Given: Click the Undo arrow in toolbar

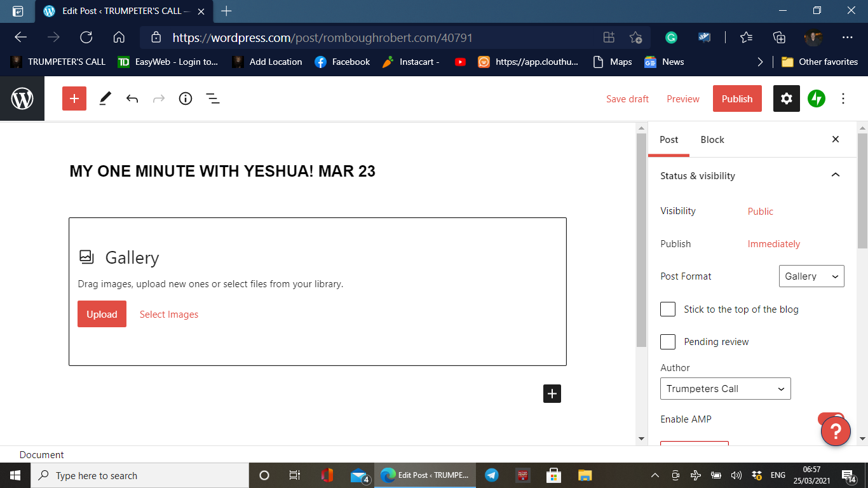Looking at the screenshot, I should (x=132, y=98).
